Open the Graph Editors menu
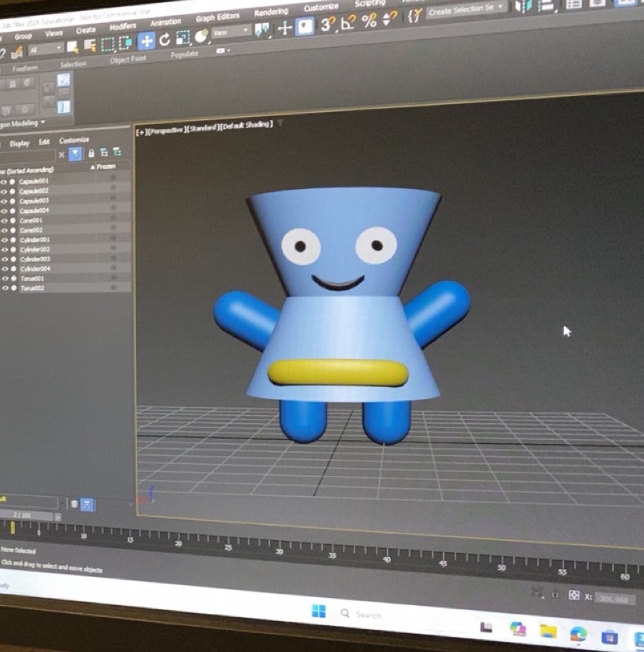This screenshot has width=644, height=652. click(217, 17)
